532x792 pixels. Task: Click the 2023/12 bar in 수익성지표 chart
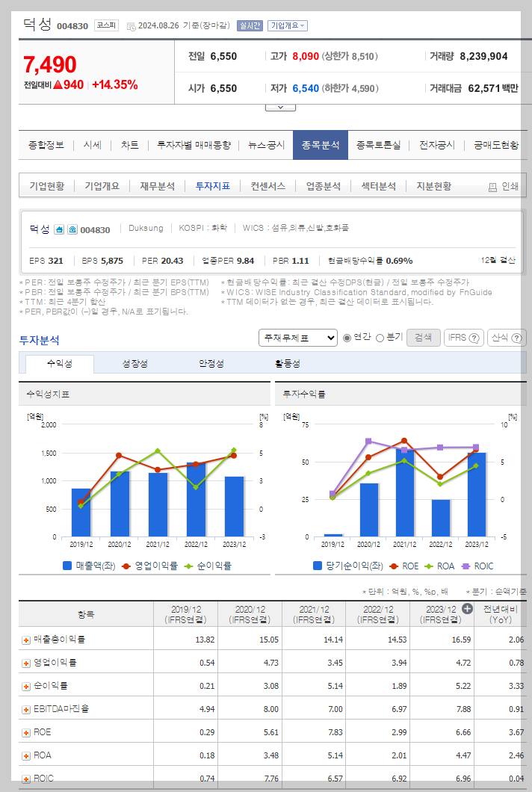click(234, 507)
